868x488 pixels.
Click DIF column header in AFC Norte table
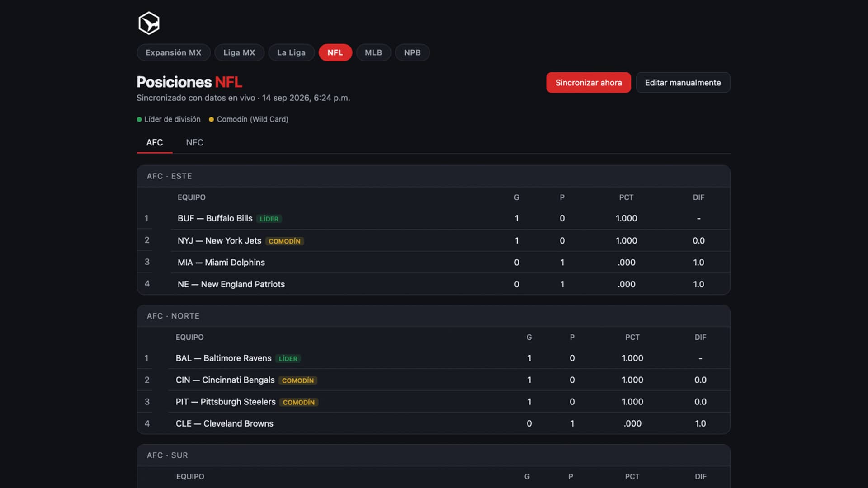click(700, 337)
